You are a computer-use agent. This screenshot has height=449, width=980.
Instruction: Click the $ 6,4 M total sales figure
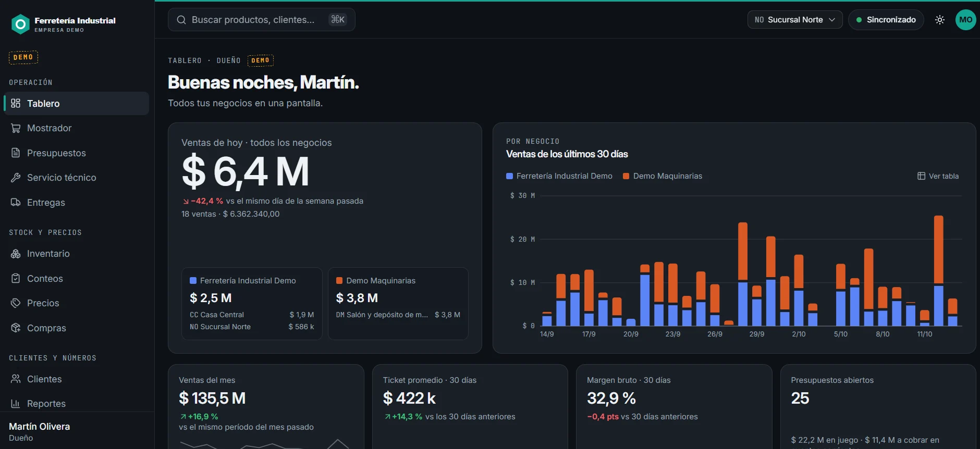(246, 172)
